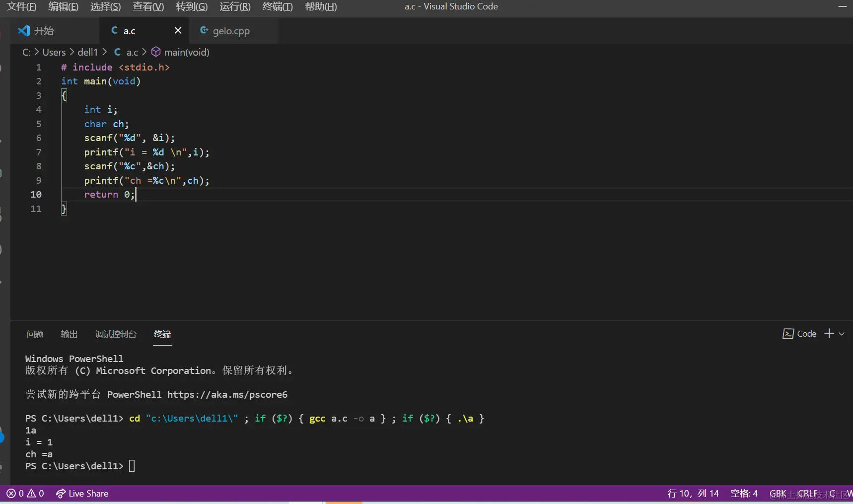Focus the terminal prompt cursor after dell1>
The height and width of the screenshot is (504, 853).
[132, 466]
